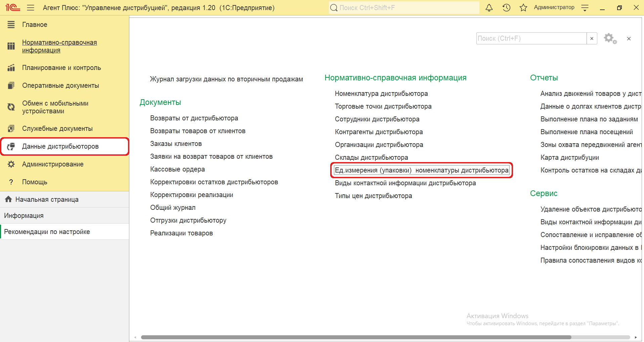The height and width of the screenshot is (342, 644).
Task: Open Выполнение плана посещений report
Action: [587, 132]
